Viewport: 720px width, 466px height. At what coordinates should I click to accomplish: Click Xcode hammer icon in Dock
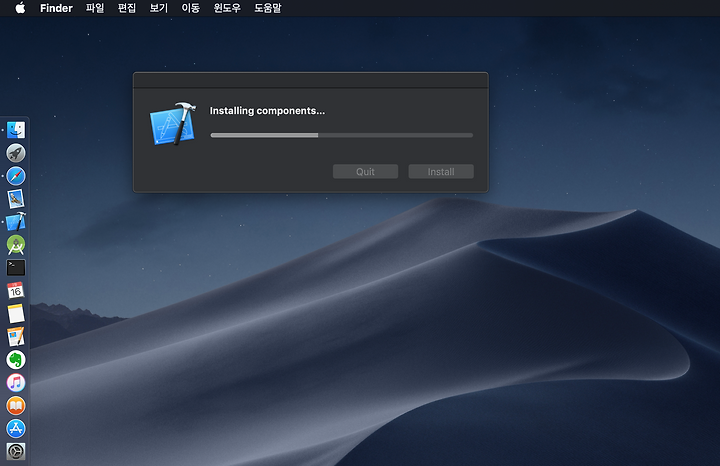16,222
